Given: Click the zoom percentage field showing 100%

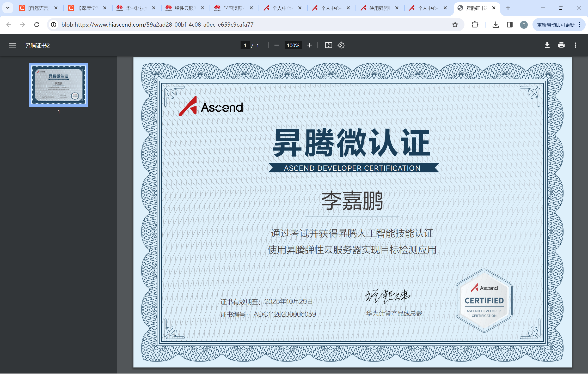Looking at the screenshot, I should [293, 45].
